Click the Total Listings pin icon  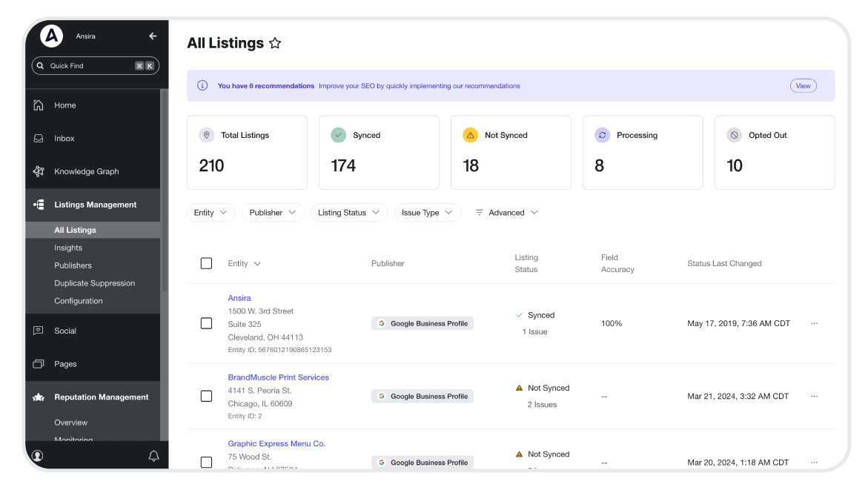coord(207,135)
